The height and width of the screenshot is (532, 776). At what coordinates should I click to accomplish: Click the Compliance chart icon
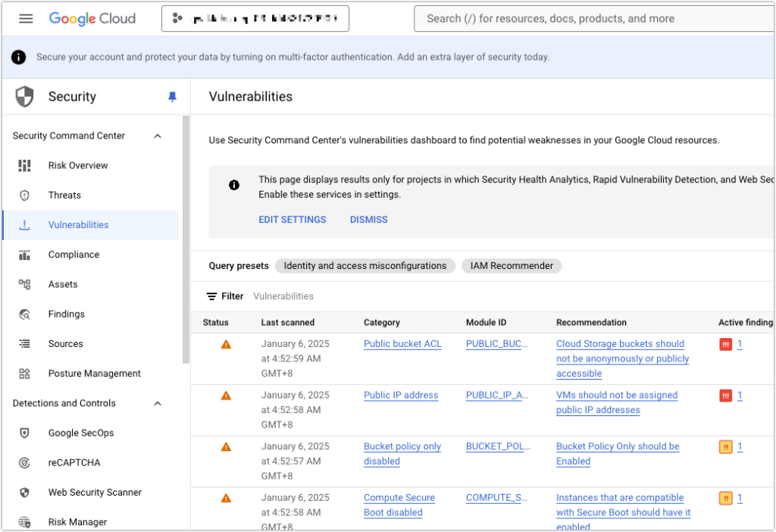[x=24, y=255]
